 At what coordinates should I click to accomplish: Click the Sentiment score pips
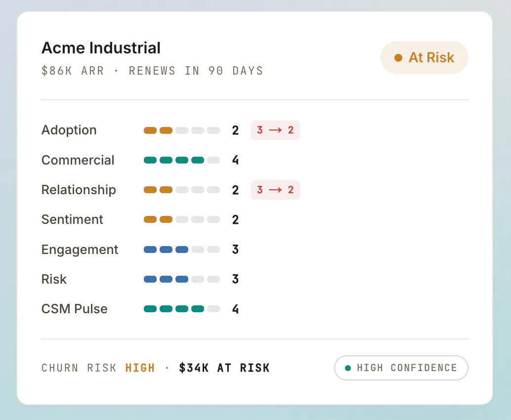[x=182, y=219]
